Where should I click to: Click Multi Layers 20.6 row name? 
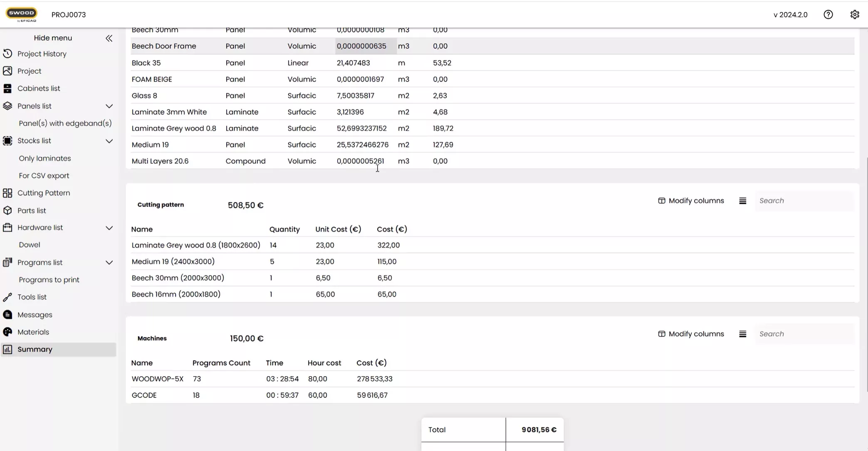(160, 161)
